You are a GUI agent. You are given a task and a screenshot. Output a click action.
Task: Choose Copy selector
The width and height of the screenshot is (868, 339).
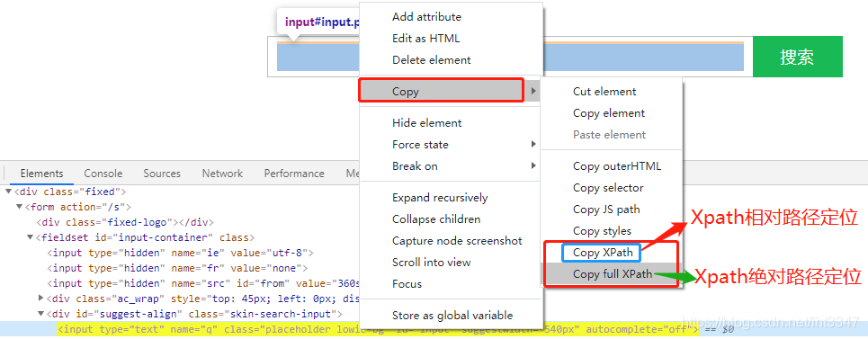(608, 187)
